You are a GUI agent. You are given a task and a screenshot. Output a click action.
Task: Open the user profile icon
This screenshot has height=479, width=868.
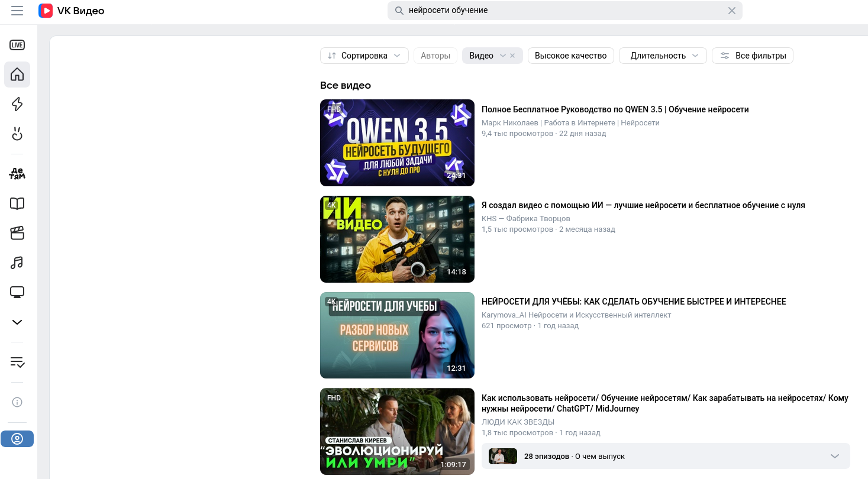coord(17,439)
